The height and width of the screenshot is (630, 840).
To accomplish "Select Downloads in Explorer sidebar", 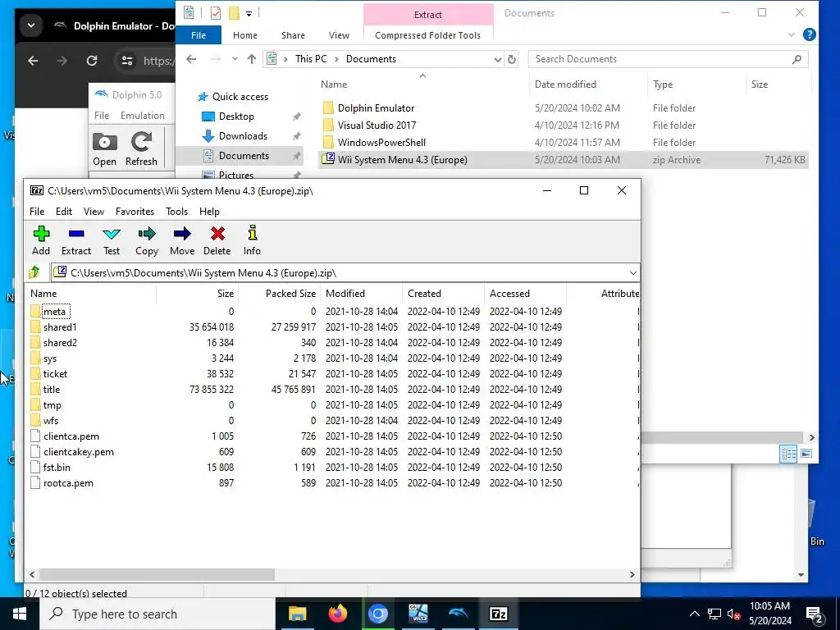I will (x=243, y=136).
